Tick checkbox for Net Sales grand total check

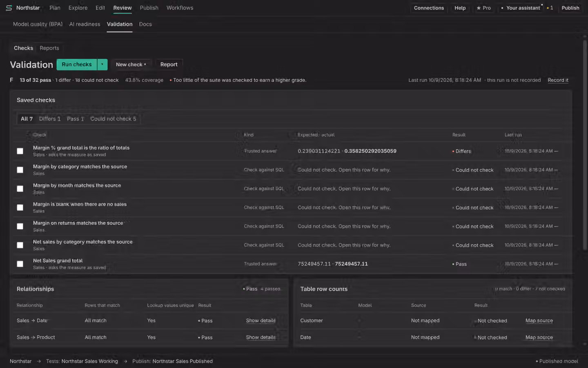pos(20,264)
